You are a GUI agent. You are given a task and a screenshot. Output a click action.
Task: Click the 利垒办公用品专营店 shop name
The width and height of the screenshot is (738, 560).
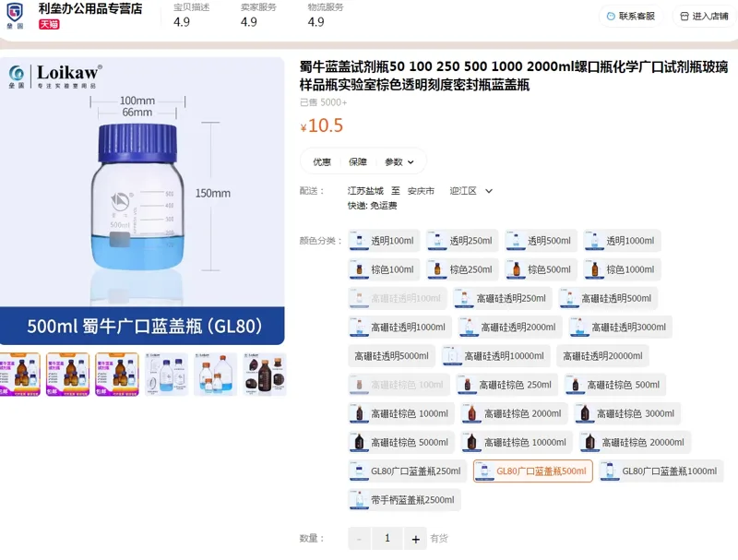click(90, 8)
